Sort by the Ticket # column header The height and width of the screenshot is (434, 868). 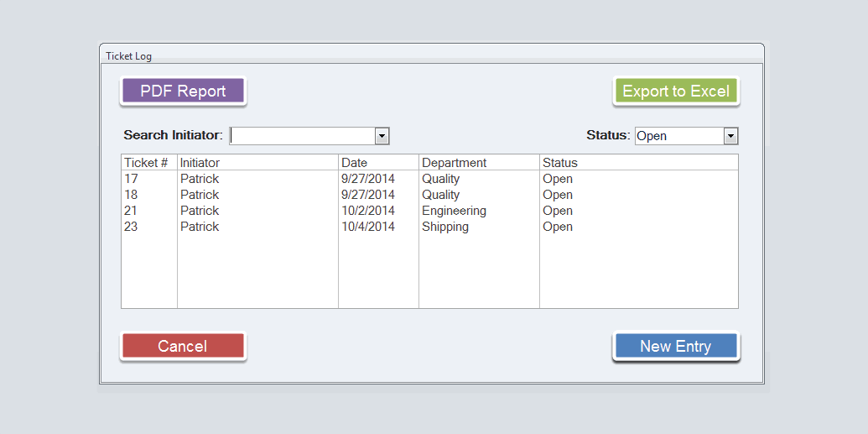147,163
